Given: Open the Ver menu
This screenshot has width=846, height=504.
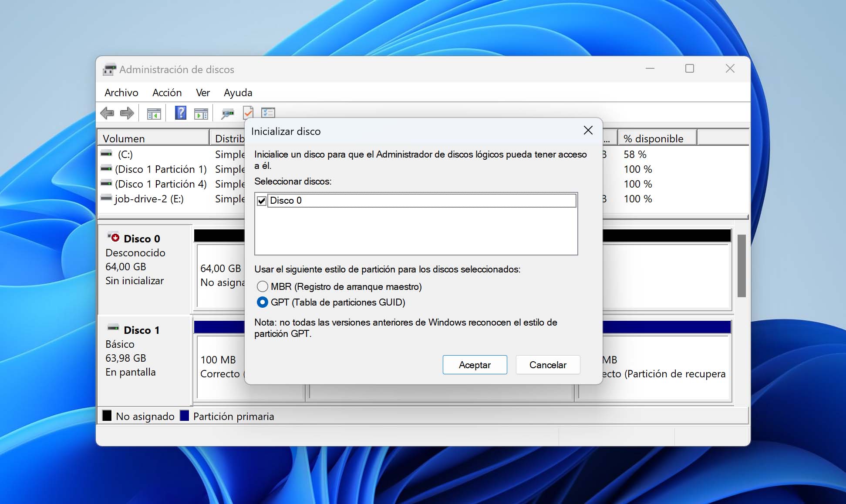Looking at the screenshot, I should 203,93.
